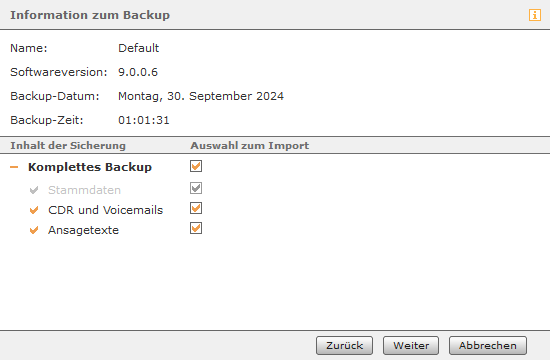
Task: Uncheck the CDR und Voicemails checkbox
Action: click(196, 208)
